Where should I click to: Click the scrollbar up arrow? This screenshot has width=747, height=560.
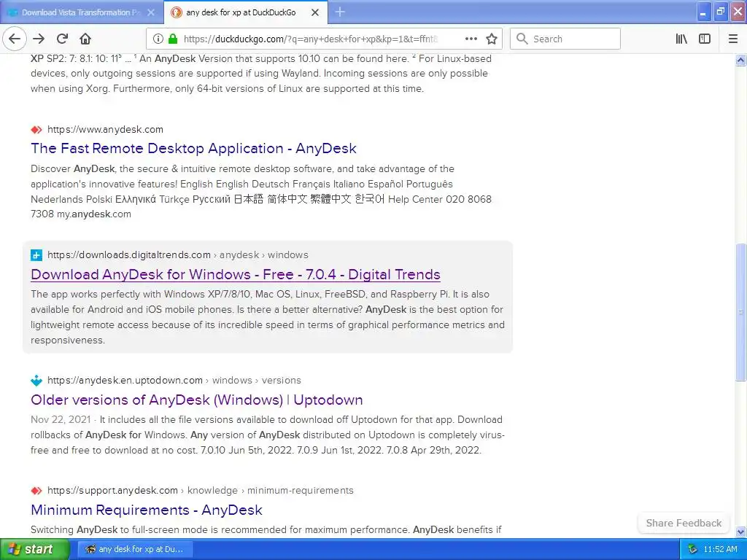point(740,60)
